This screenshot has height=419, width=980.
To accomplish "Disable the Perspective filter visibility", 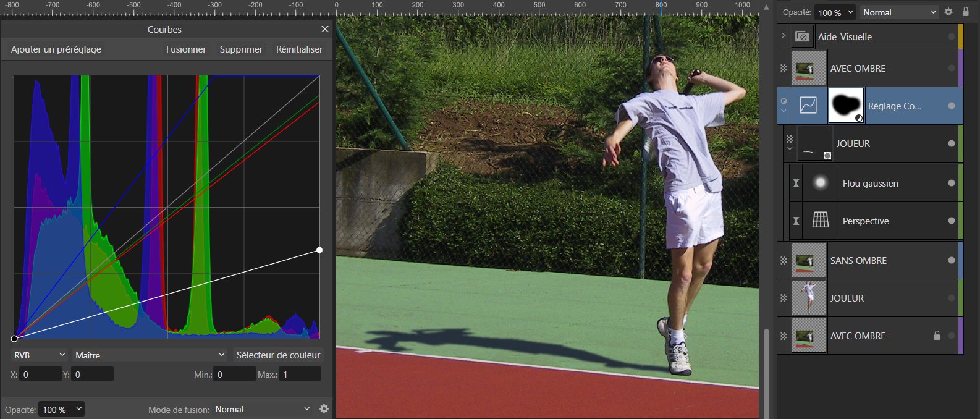I will click(x=952, y=221).
